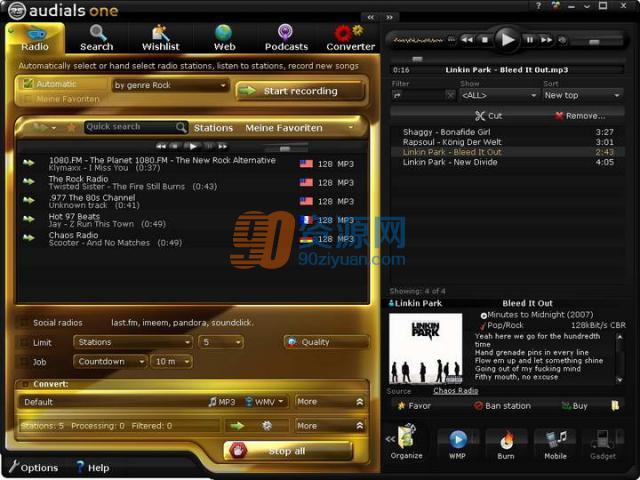Click the favorites star icon
The width and height of the screenshot is (640, 480).
click(x=71, y=128)
